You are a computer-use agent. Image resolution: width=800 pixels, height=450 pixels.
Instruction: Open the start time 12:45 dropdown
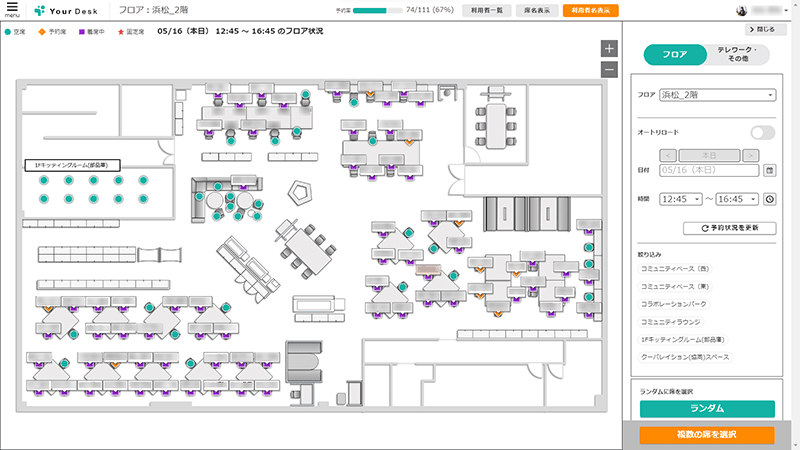click(x=681, y=199)
